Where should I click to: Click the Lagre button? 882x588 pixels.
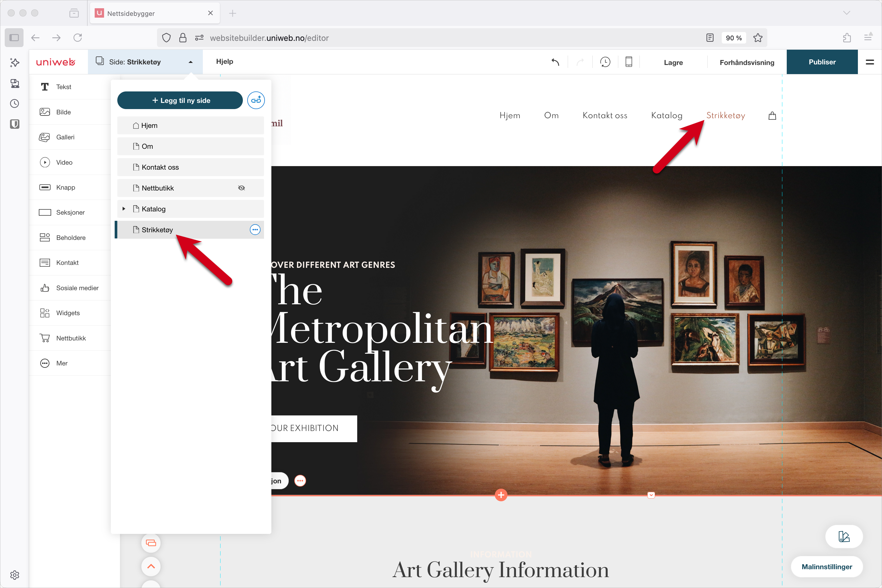(x=673, y=62)
